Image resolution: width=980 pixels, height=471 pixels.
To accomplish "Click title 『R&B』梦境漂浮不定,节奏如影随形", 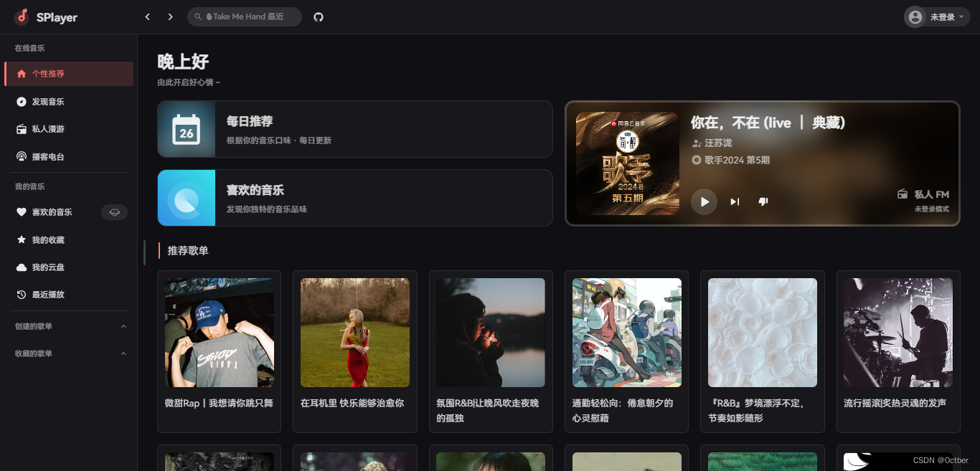I will tap(756, 410).
